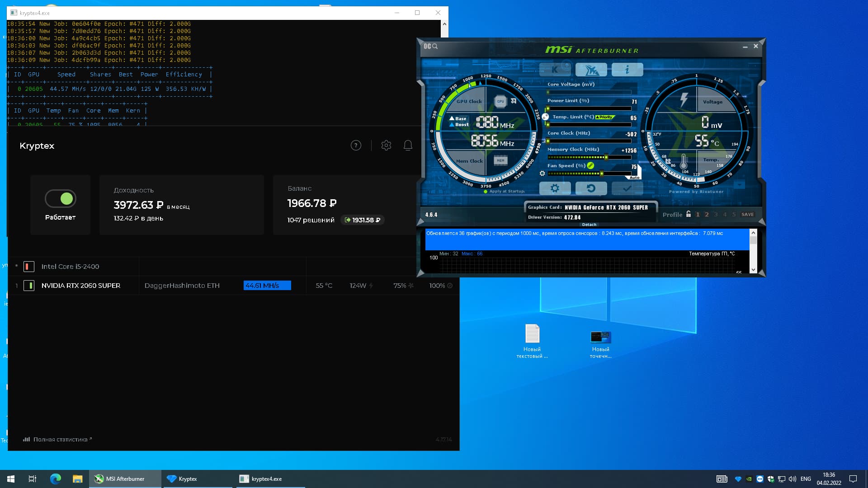Click the NVIDIA RTX 2060 SUPER green status icon
Image resolution: width=868 pixels, height=488 pixels.
tap(28, 286)
